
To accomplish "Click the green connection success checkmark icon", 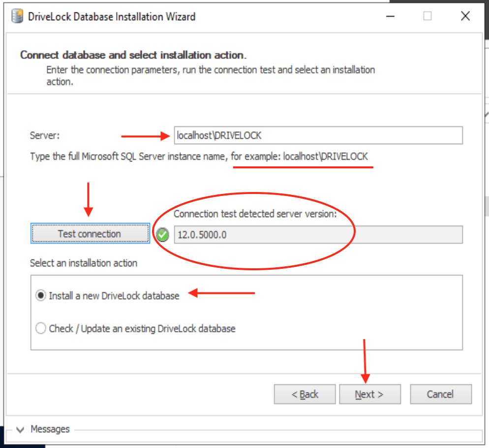I will (x=162, y=235).
